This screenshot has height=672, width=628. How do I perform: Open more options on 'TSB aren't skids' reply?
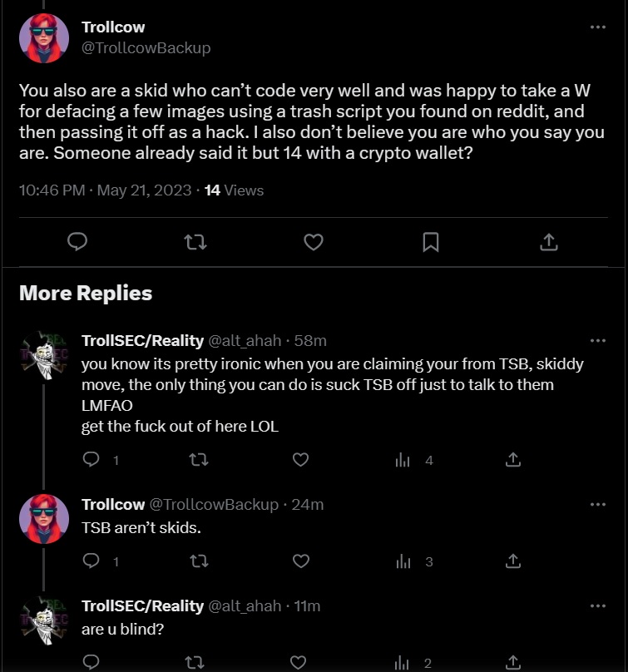(x=597, y=505)
